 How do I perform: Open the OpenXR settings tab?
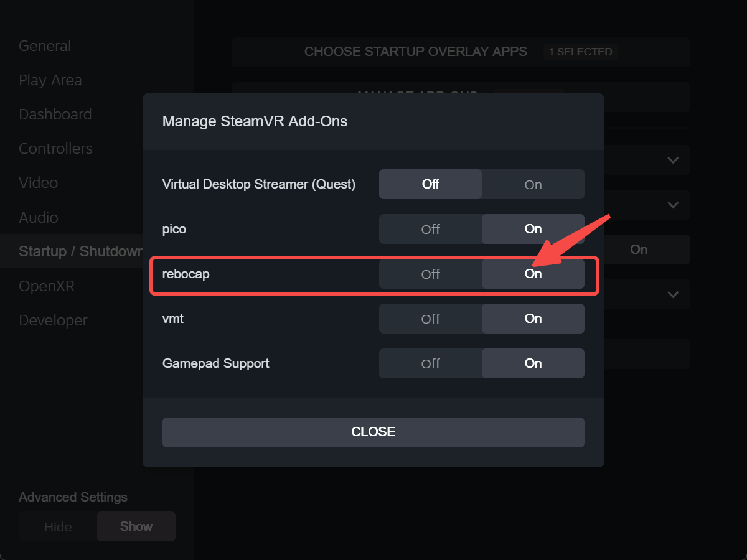pos(47,286)
